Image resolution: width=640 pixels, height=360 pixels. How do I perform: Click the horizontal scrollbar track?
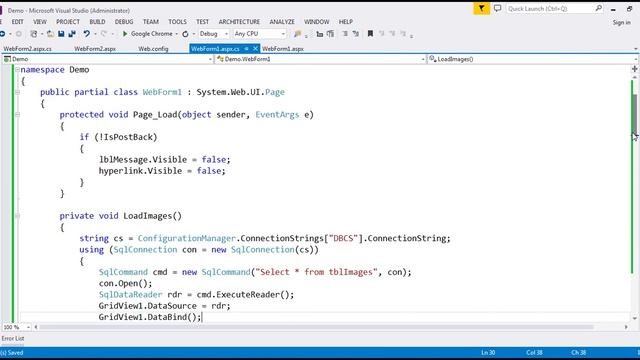point(316,327)
